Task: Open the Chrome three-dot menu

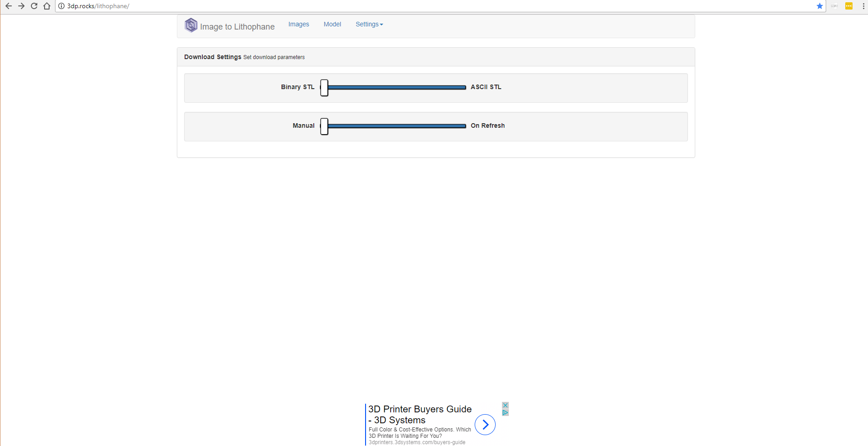Action: [863, 6]
